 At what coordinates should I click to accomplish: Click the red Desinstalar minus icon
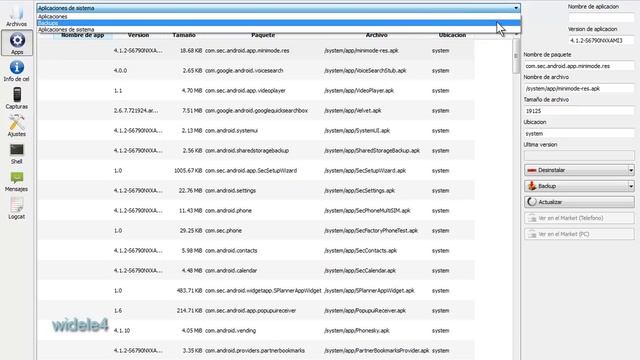(531, 170)
